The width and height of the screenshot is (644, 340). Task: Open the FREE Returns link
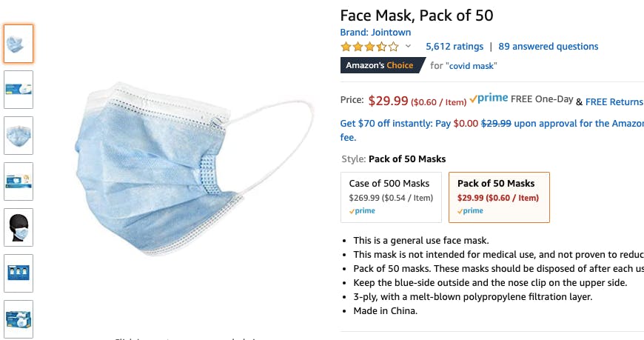point(614,102)
